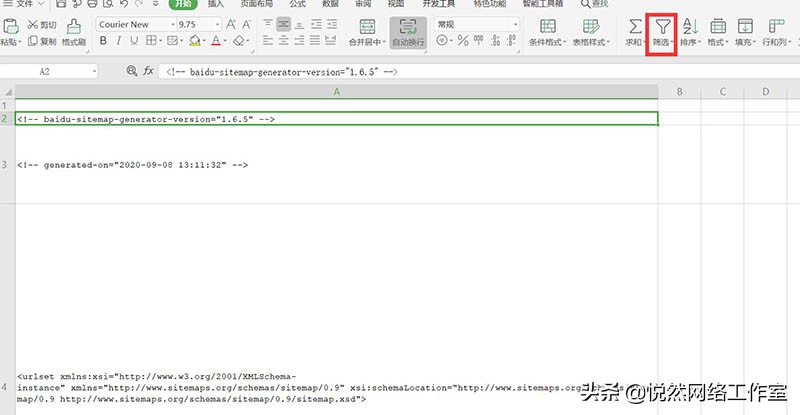Click the Cut (剪切) scissors button

click(x=41, y=25)
